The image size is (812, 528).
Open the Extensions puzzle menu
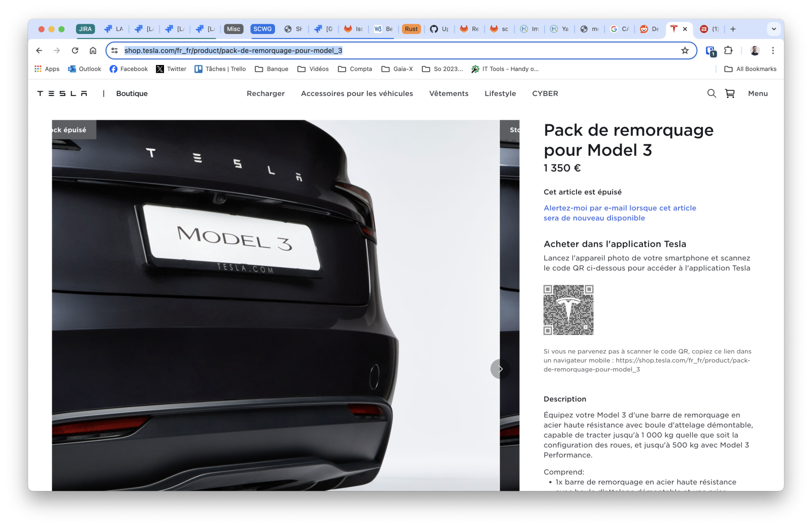click(728, 51)
